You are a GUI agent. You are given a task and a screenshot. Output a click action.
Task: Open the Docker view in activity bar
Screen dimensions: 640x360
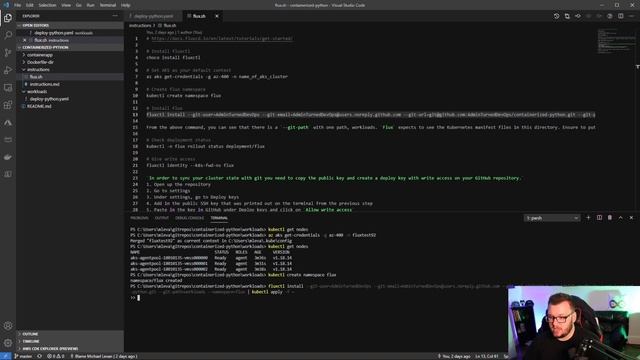pyautogui.click(x=8, y=157)
